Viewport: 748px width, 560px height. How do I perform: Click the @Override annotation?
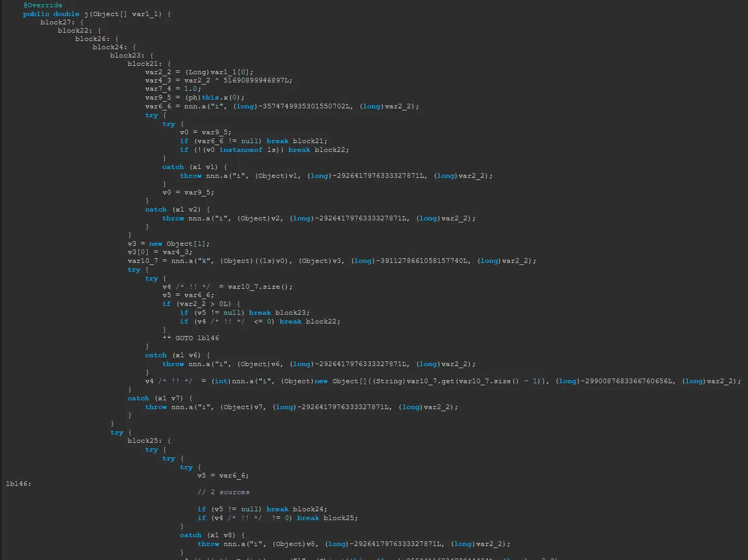click(43, 5)
